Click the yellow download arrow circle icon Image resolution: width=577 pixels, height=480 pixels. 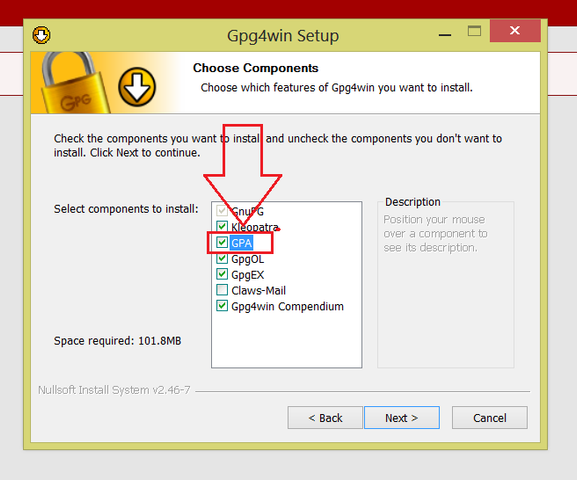[137, 87]
